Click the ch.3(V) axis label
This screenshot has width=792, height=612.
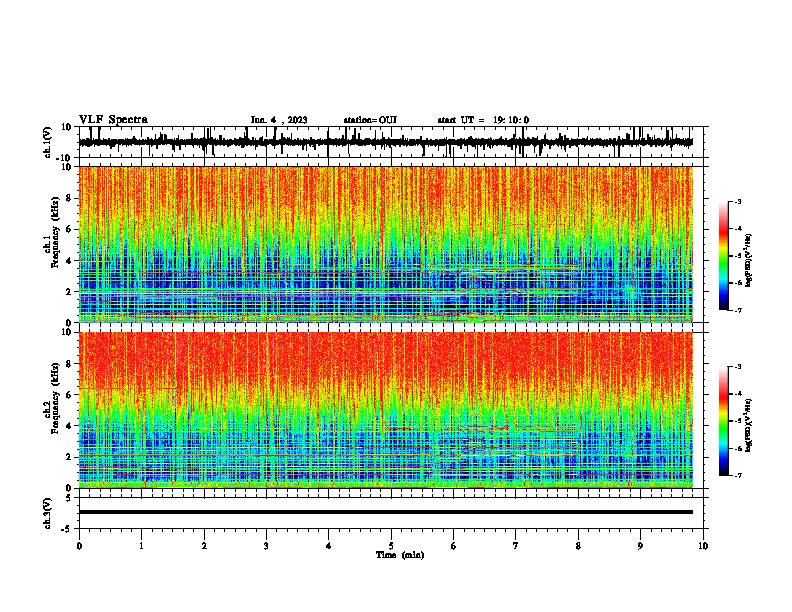point(49,513)
